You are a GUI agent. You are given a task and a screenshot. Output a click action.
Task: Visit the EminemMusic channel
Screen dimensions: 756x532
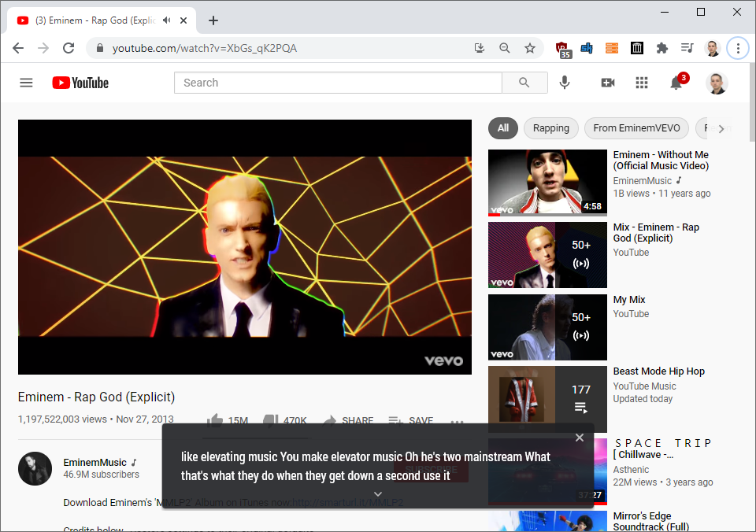[x=94, y=463]
